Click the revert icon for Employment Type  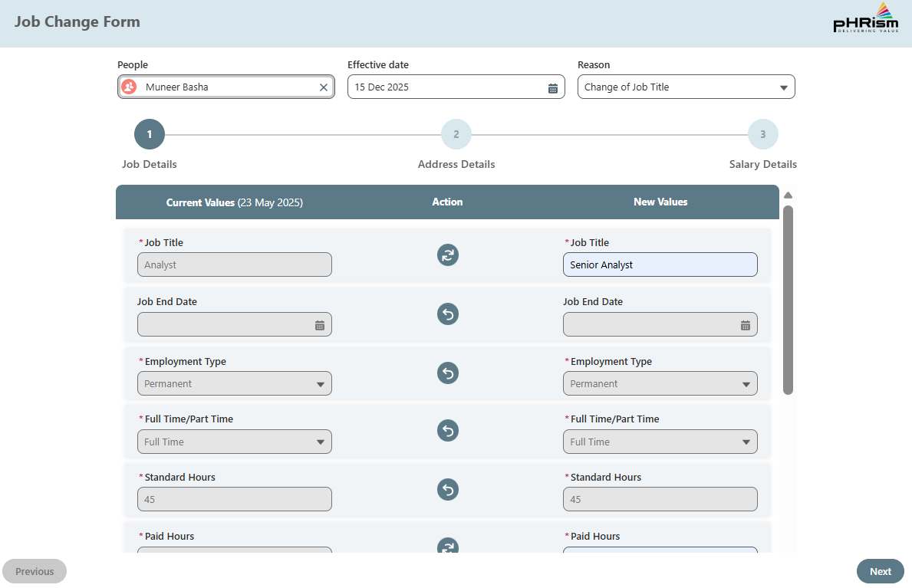[448, 373]
